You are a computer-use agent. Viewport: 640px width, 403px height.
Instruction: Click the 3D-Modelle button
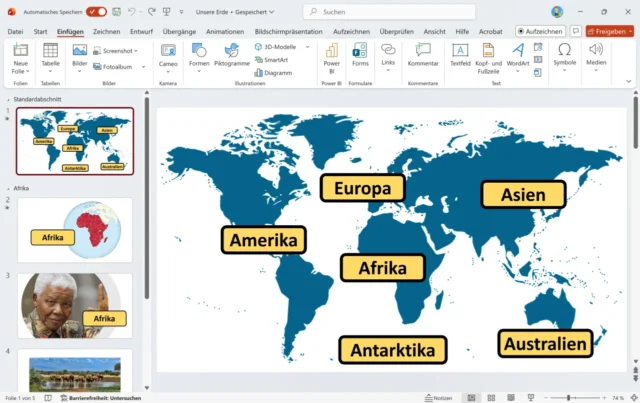pos(276,47)
